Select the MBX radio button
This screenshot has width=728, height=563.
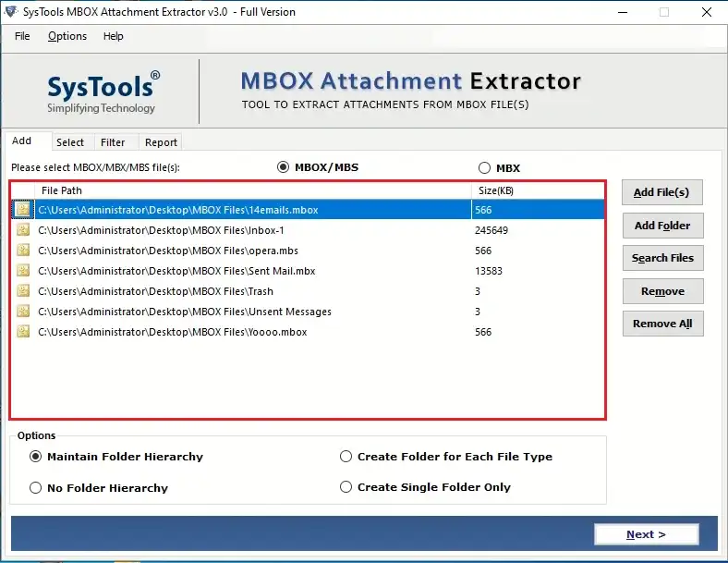point(484,167)
